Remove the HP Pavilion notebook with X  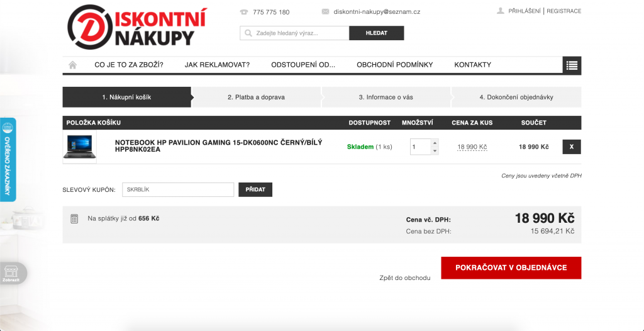pyautogui.click(x=572, y=147)
